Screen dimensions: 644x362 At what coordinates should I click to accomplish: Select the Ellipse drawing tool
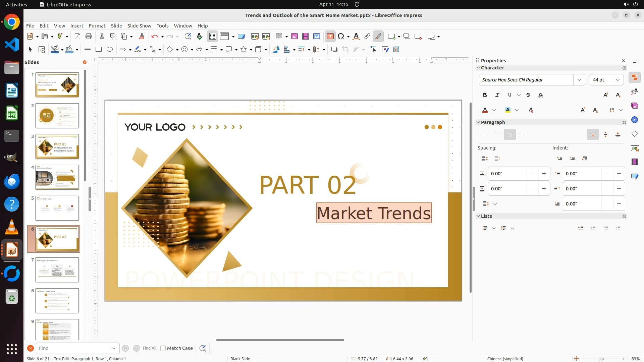click(110, 50)
